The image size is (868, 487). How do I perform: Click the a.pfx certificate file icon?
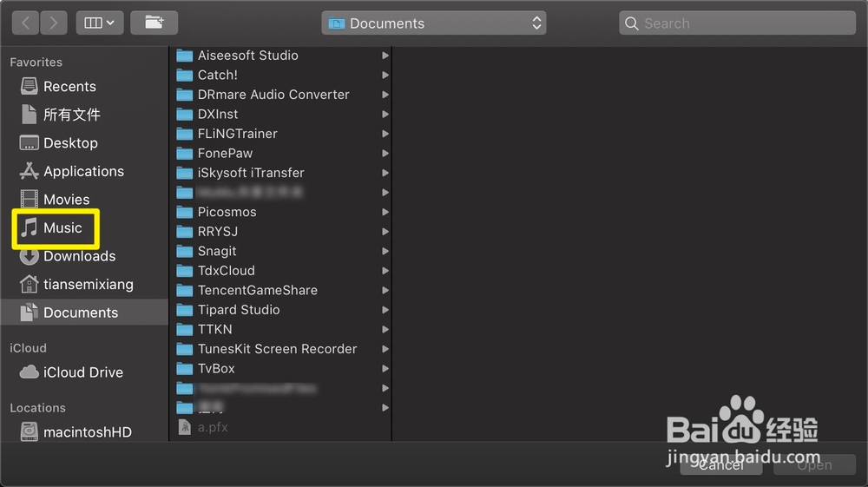pos(184,427)
